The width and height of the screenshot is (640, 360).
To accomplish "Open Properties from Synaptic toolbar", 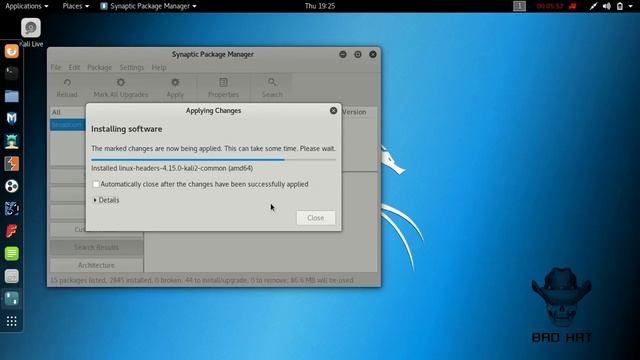I will [x=223, y=88].
